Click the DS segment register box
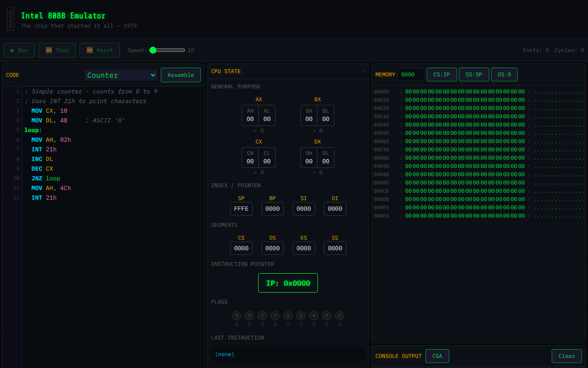588x368 pixels. coord(272,248)
